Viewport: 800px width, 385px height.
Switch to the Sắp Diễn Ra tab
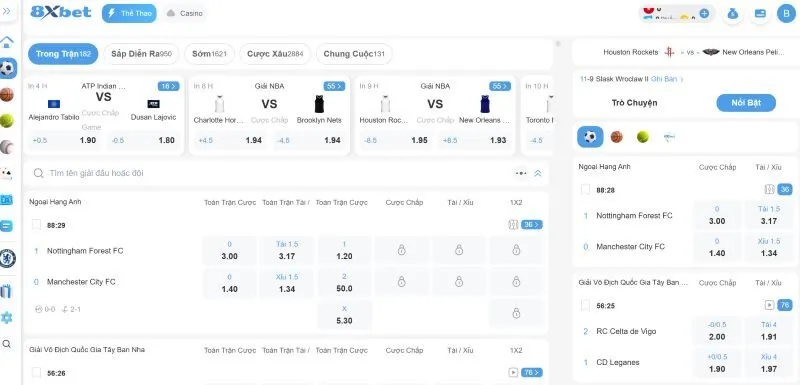point(141,54)
